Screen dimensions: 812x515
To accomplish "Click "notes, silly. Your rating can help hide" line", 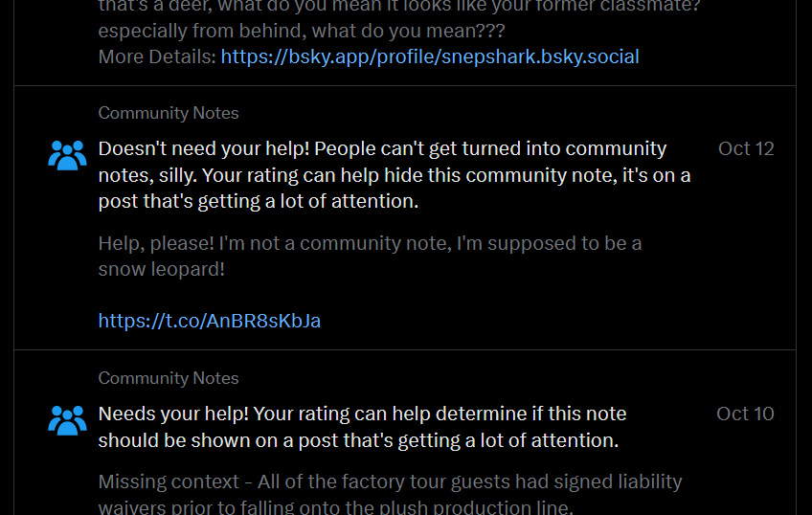I will tap(394, 175).
